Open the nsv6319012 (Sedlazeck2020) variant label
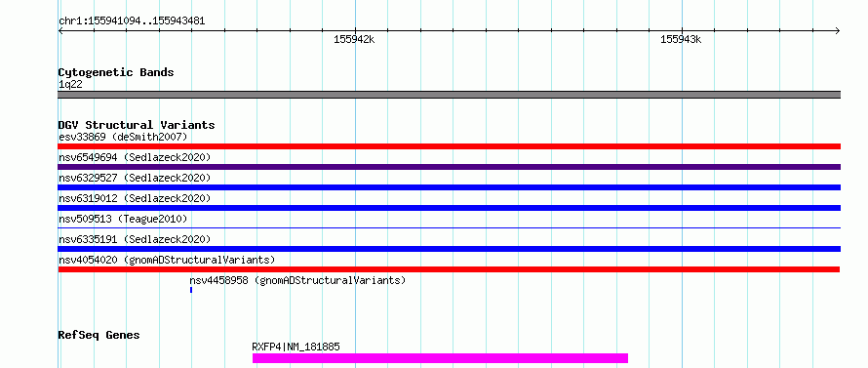The image size is (868, 368). tap(135, 198)
